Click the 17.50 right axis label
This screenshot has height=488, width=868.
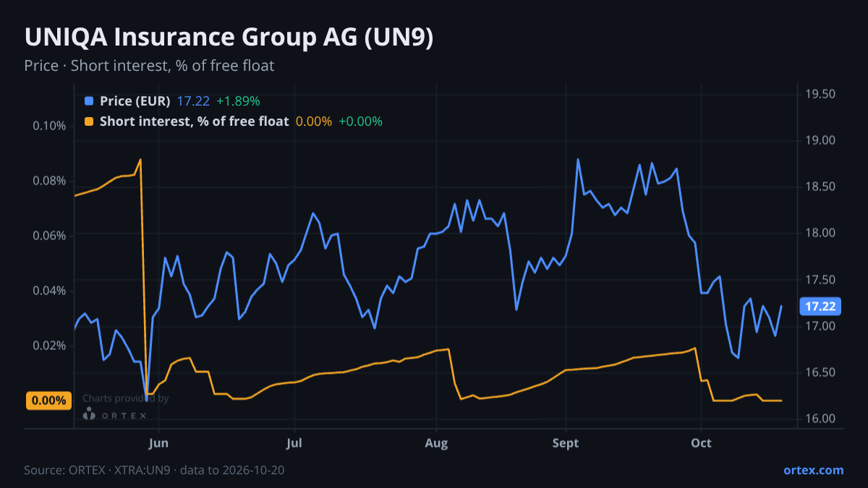coord(821,280)
